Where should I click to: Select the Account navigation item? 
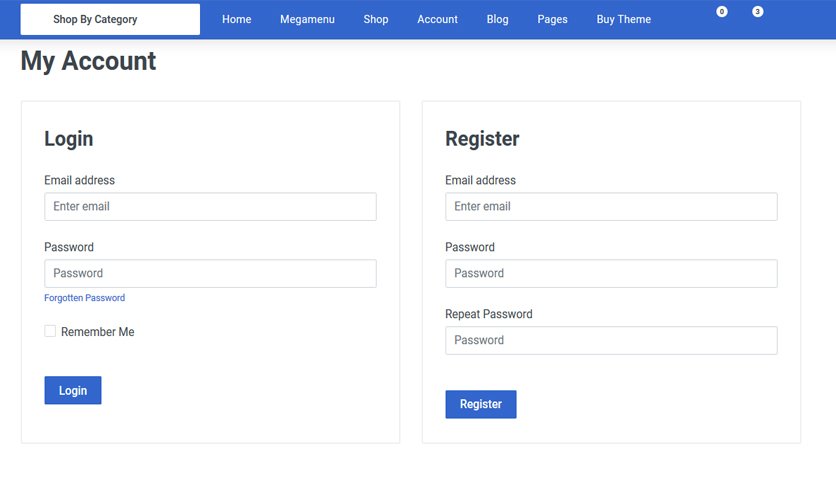point(437,19)
